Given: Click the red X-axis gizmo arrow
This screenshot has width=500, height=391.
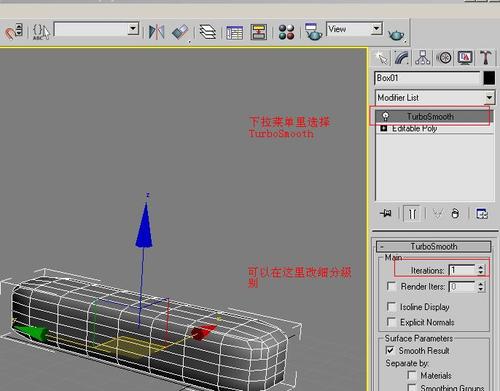Looking at the screenshot, I should 203,332.
